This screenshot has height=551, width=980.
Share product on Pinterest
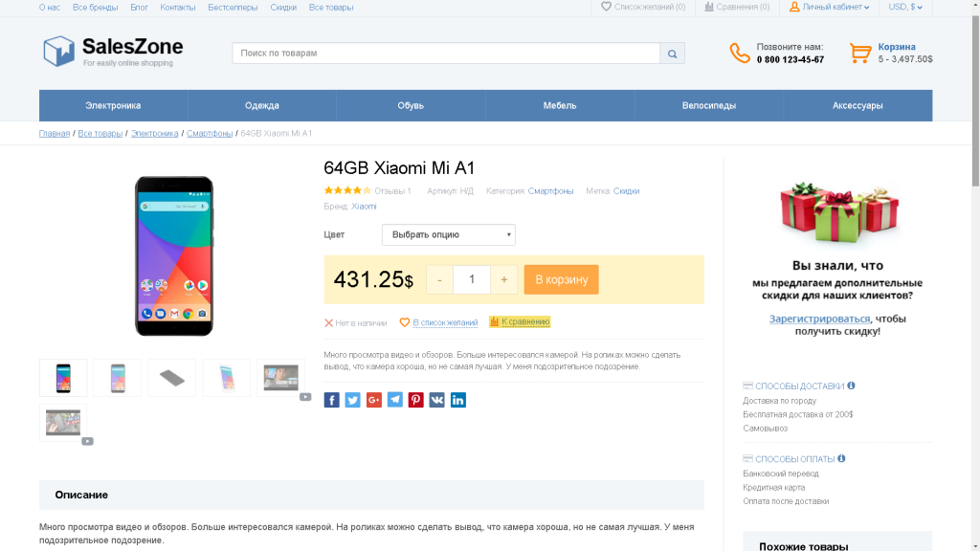tap(415, 400)
